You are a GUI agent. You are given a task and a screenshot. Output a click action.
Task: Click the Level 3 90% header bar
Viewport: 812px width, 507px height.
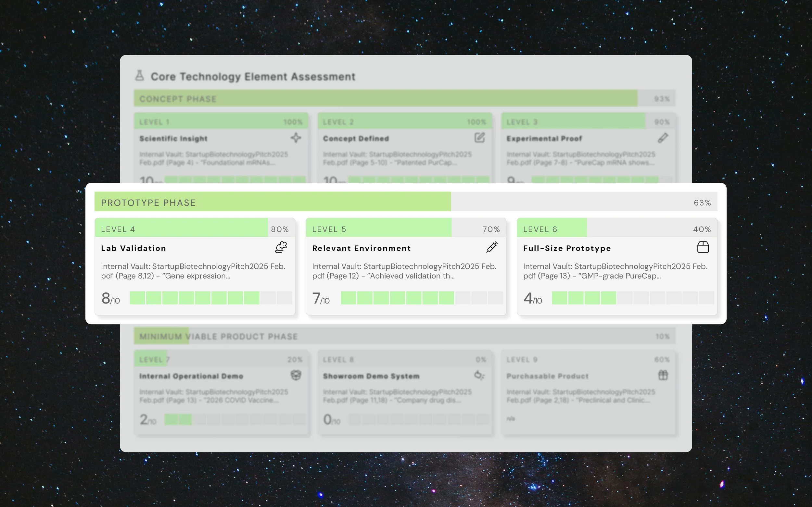[x=588, y=121]
